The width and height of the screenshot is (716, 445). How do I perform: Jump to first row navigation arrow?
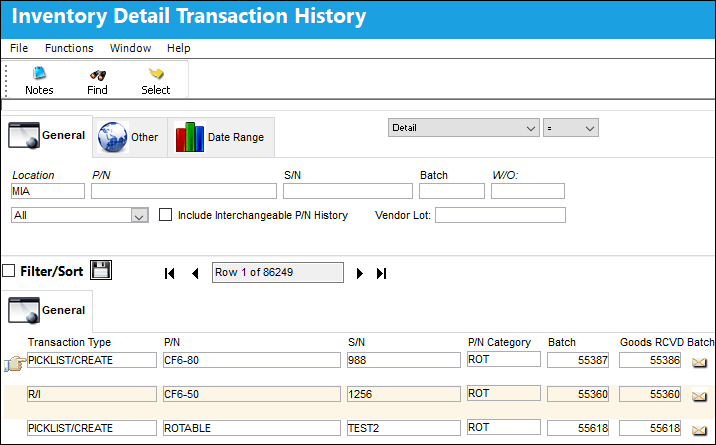click(x=169, y=273)
